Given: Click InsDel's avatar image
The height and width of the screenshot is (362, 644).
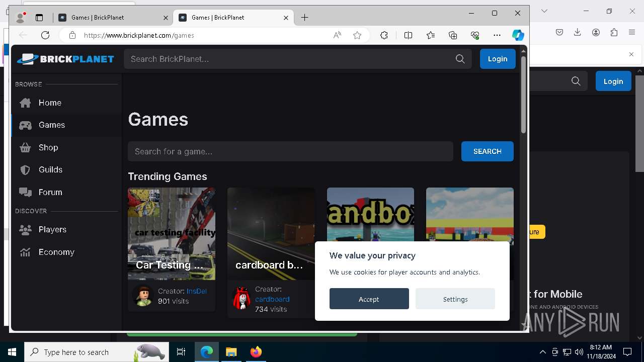Looking at the screenshot, I should [143, 296].
